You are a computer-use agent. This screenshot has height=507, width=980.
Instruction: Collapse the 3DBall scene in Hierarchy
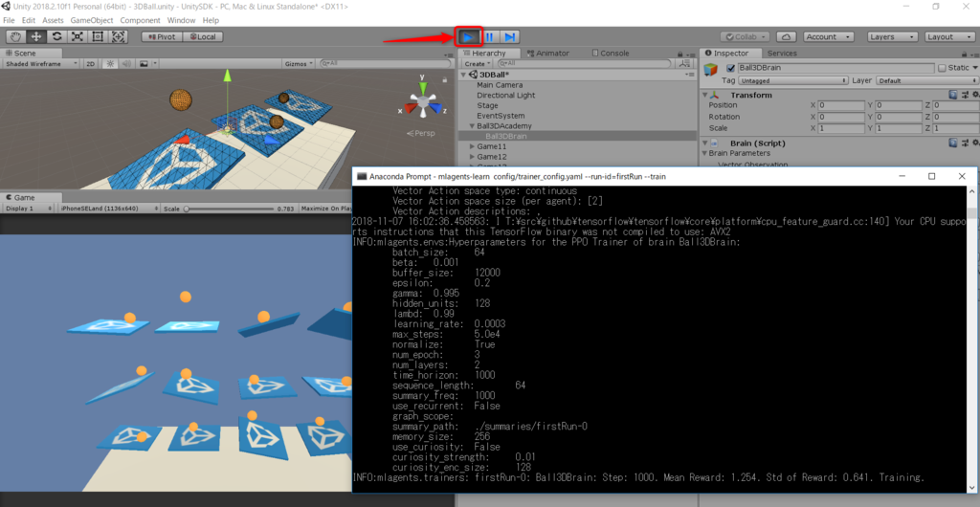click(464, 75)
